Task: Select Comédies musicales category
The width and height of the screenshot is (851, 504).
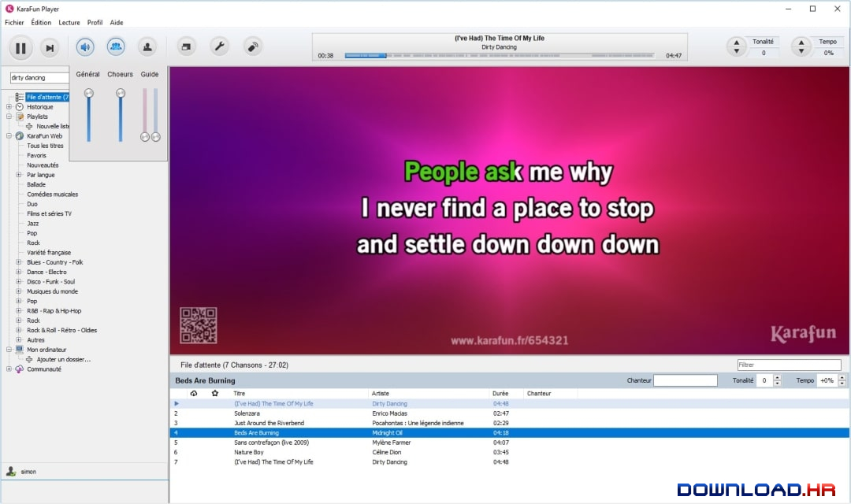Action: 53,195
